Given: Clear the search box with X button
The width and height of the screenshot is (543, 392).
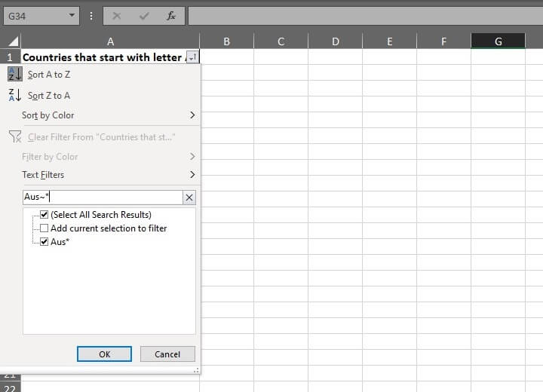Looking at the screenshot, I should [189, 198].
